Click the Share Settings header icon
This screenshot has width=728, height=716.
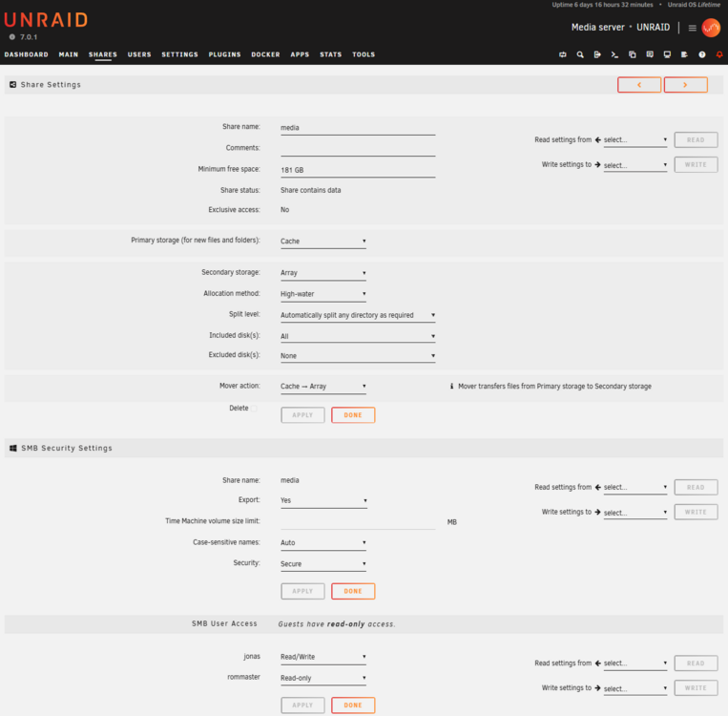click(13, 85)
